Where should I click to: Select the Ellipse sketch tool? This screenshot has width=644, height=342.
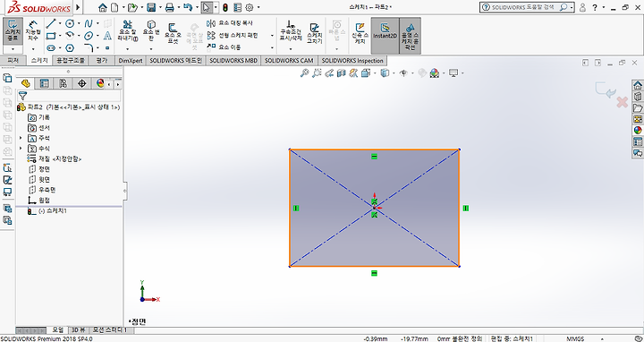tap(89, 36)
